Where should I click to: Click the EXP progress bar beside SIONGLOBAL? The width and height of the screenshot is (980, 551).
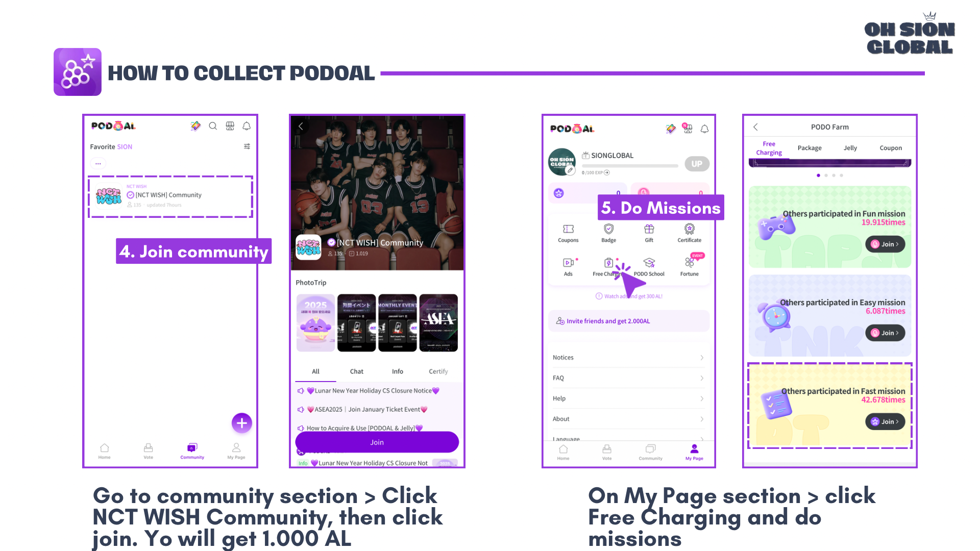pyautogui.click(x=630, y=166)
